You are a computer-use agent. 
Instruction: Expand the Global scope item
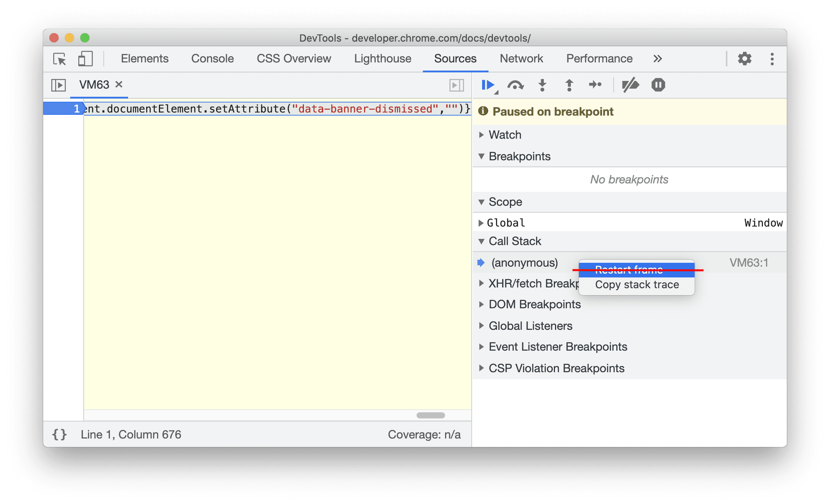coord(486,223)
